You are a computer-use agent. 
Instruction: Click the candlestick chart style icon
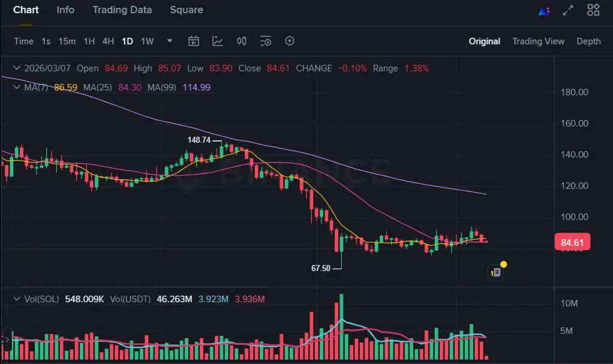pos(242,41)
